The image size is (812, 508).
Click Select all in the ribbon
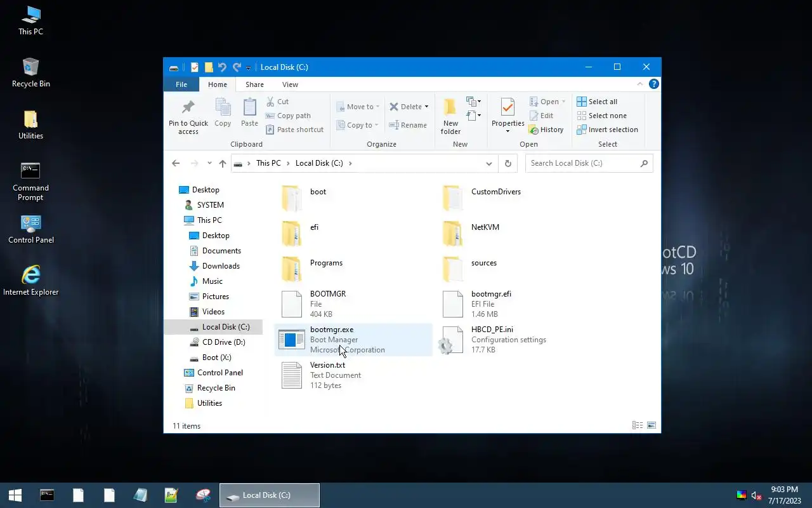(597, 102)
